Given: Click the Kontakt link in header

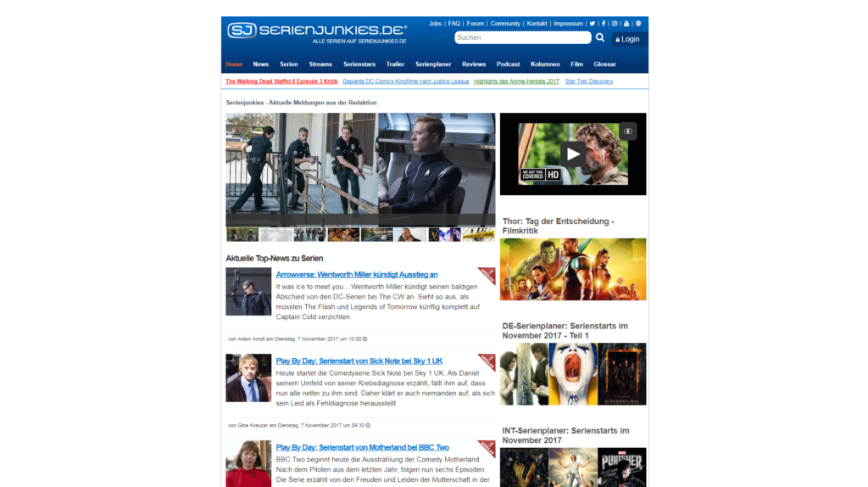Looking at the screenshot, I should (x=537, y=24).
